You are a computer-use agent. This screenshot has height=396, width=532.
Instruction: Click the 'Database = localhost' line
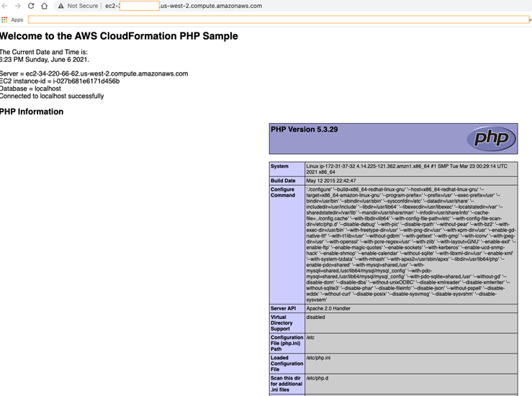pyautogui.click(x=30, y=89)
